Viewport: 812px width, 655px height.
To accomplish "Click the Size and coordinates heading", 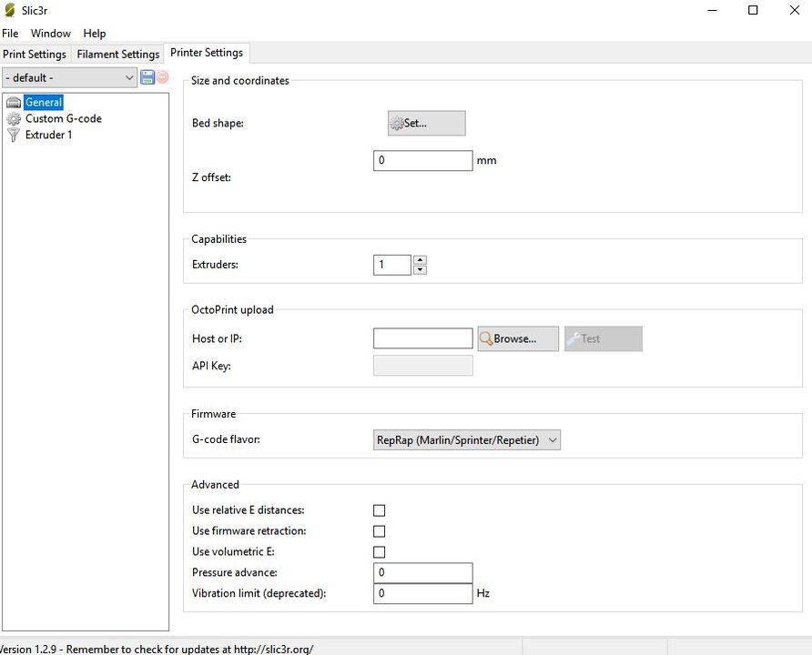I will pyautogui.click(x=239, y=81).
